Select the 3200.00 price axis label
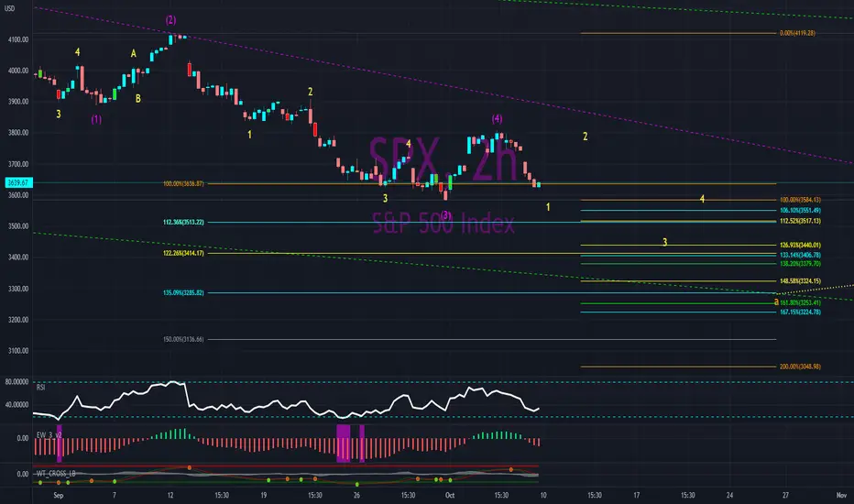 18,320
